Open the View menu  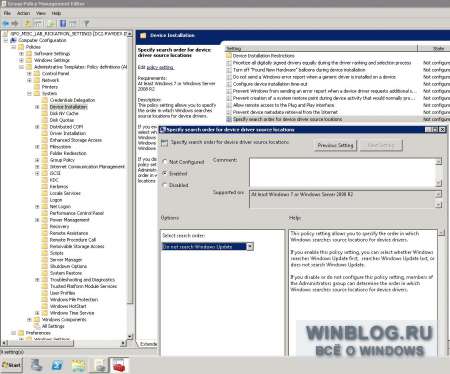[41, 13]
